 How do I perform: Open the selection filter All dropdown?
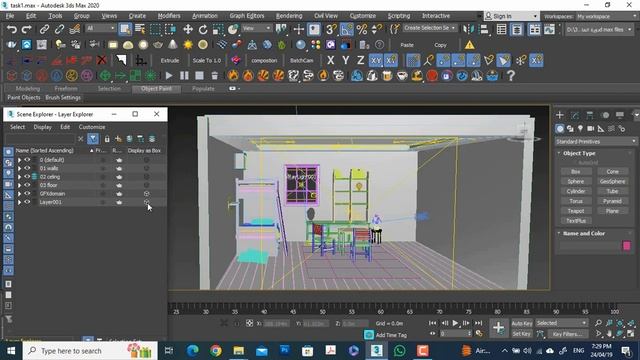(100, 28)
